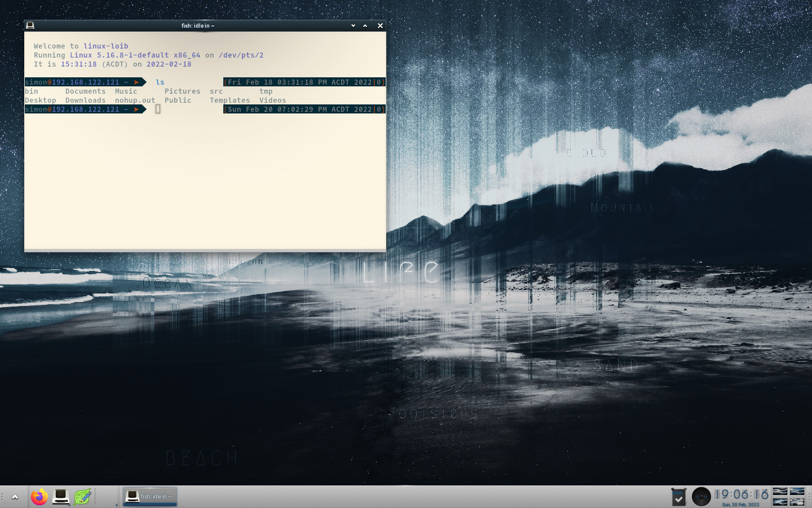Image resolution: width=812 pixels, height=508 pixels.
Task: Switch to the bottom-left workspace thumbnail
Action: point(780,502)
